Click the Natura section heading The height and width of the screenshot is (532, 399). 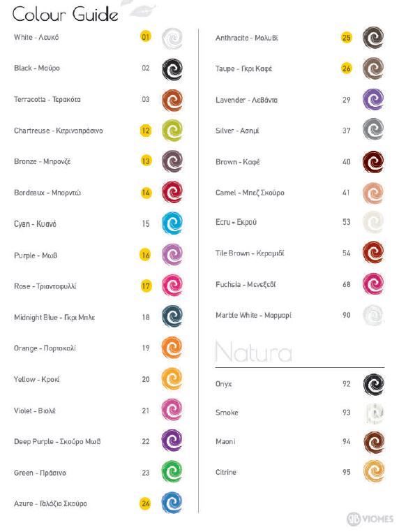pos(254,352)
